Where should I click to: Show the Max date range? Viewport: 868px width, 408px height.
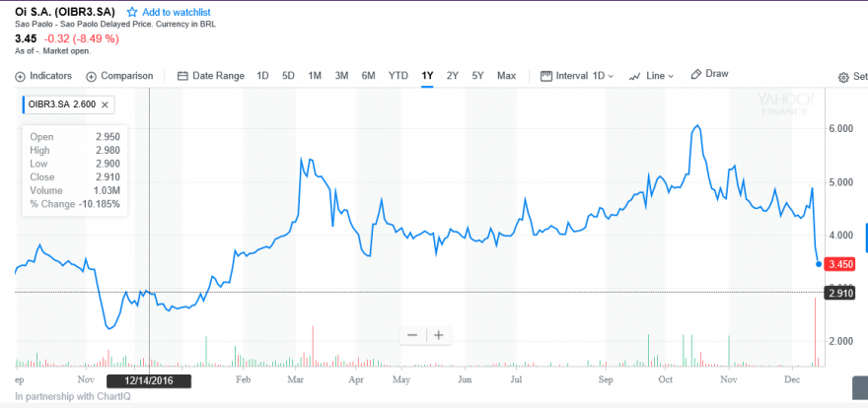(x=507, y=76)
